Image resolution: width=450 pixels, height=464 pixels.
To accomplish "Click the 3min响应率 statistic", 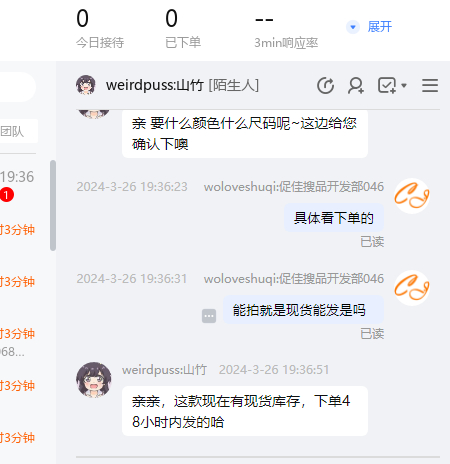I will (x=286, y=29).
